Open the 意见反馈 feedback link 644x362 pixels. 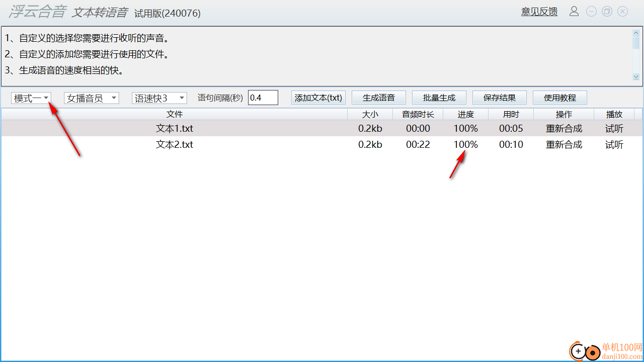(539, 12)
